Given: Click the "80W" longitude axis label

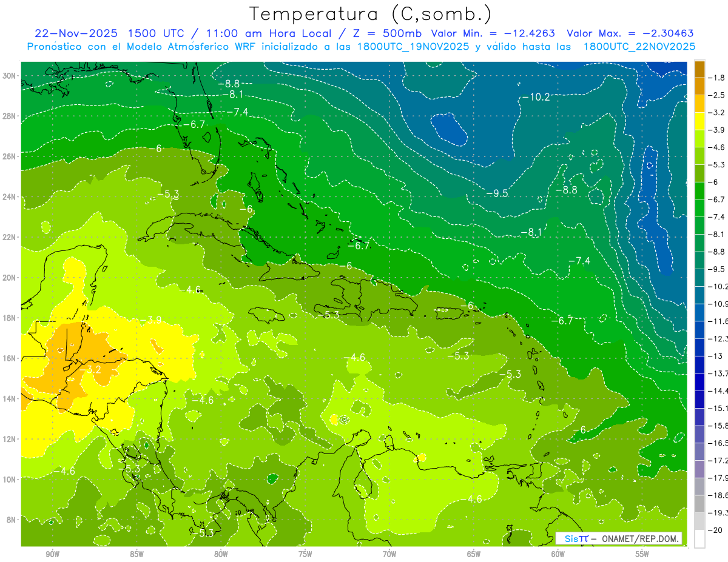Looking at the screenshot, I should click(x=221, y=554).
